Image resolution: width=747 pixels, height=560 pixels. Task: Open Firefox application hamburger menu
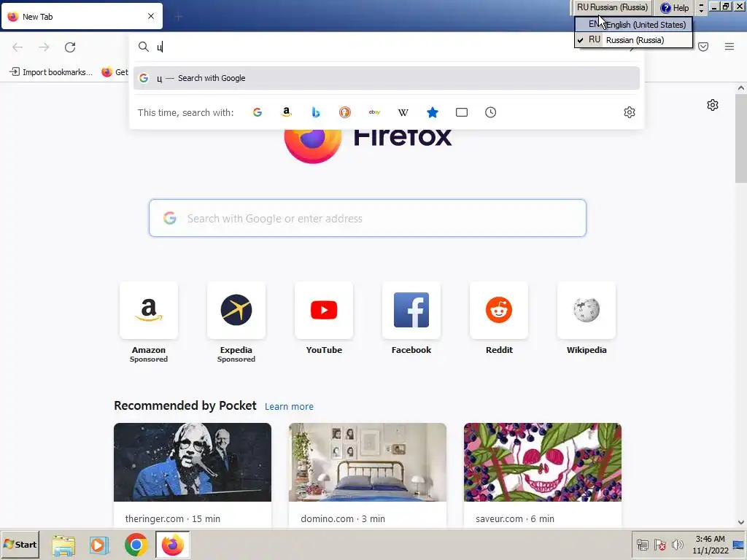point(729,47)
